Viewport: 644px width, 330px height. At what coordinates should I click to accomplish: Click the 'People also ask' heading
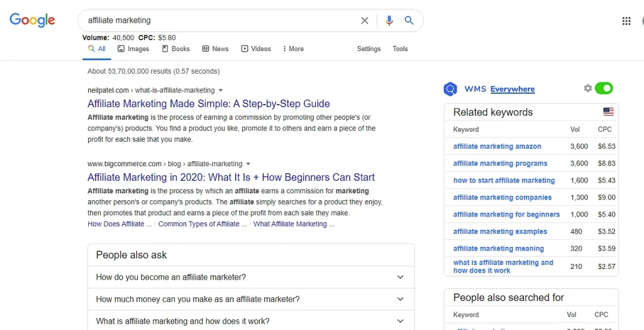coord(131,255)
